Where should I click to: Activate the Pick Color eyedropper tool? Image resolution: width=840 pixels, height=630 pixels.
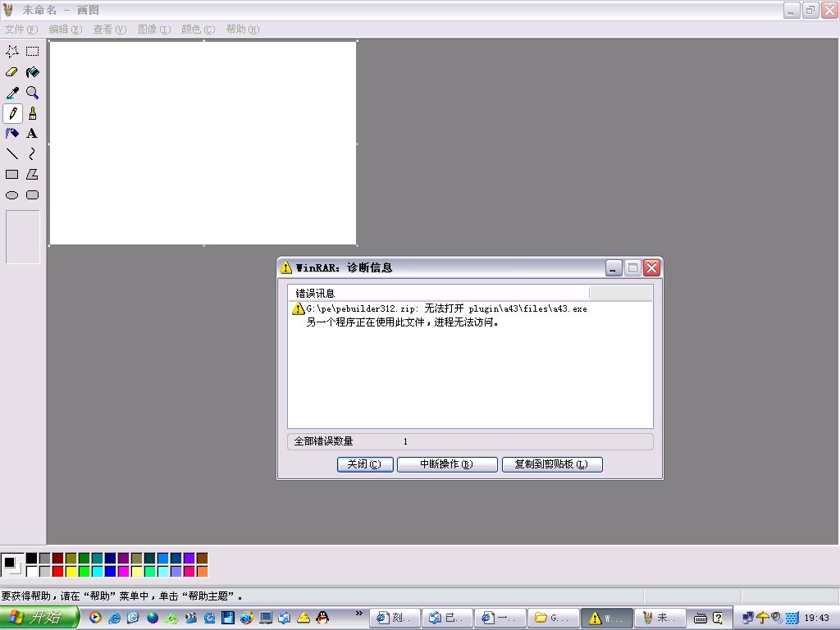click(12, 93)
